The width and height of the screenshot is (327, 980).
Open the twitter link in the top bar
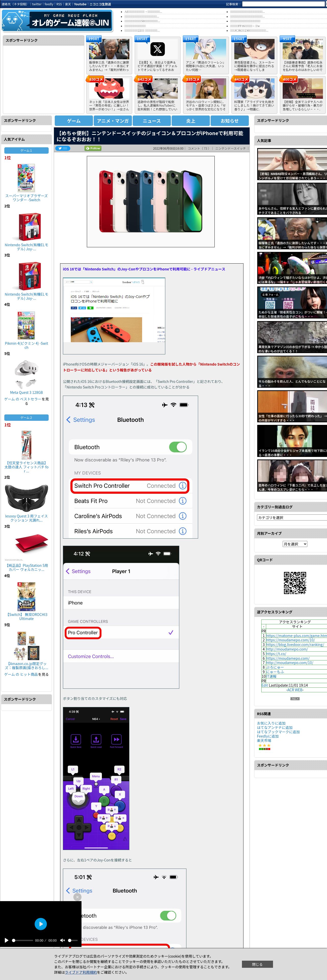click(37, 4)
